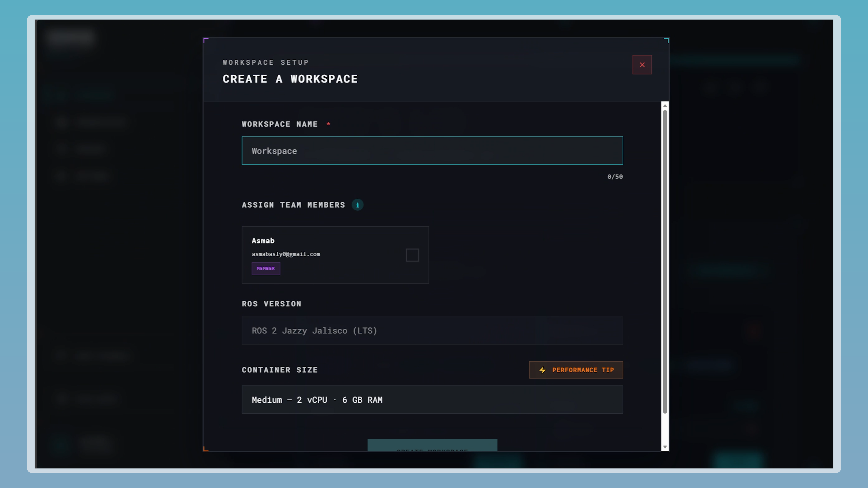
Task: Click the Performance Tip button
Action: pyautogui.click(x=576, y=370)
